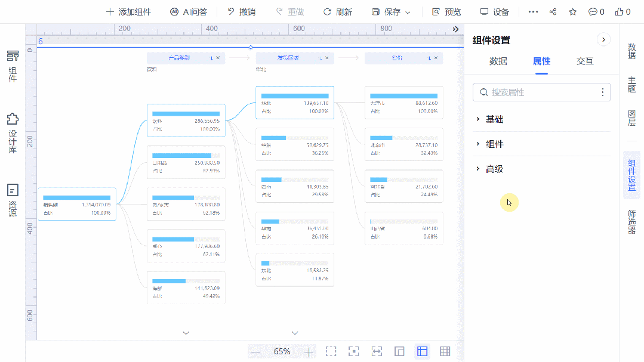Toggle the grid display icon
The height and width of the screenshot is (362, 644).
click(445, 351)
